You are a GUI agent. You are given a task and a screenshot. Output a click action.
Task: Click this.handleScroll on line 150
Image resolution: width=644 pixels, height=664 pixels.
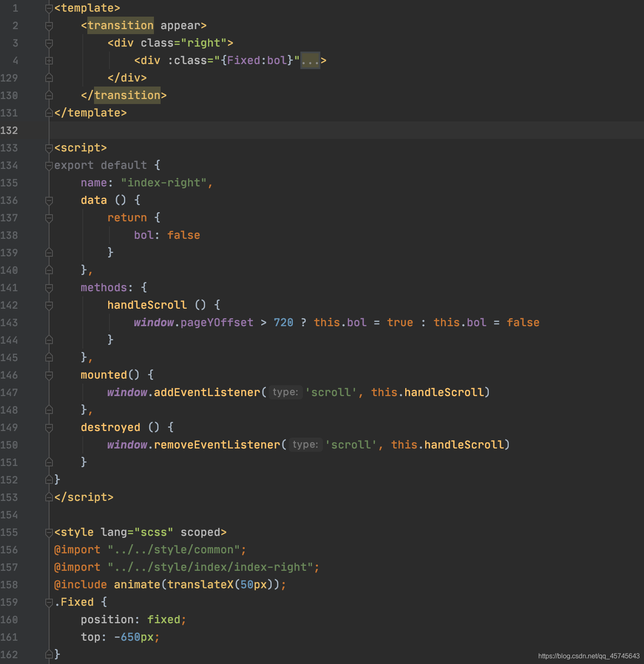pyautogui.click(x=447, y=445)
